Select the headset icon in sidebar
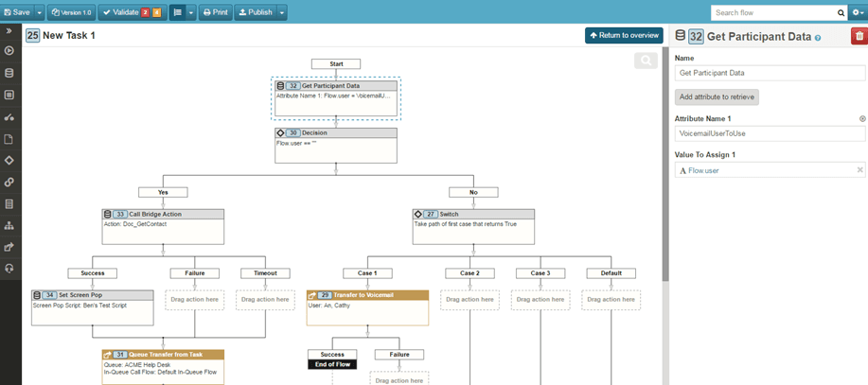Screen dimensions: 868x385 pos(9,269)
